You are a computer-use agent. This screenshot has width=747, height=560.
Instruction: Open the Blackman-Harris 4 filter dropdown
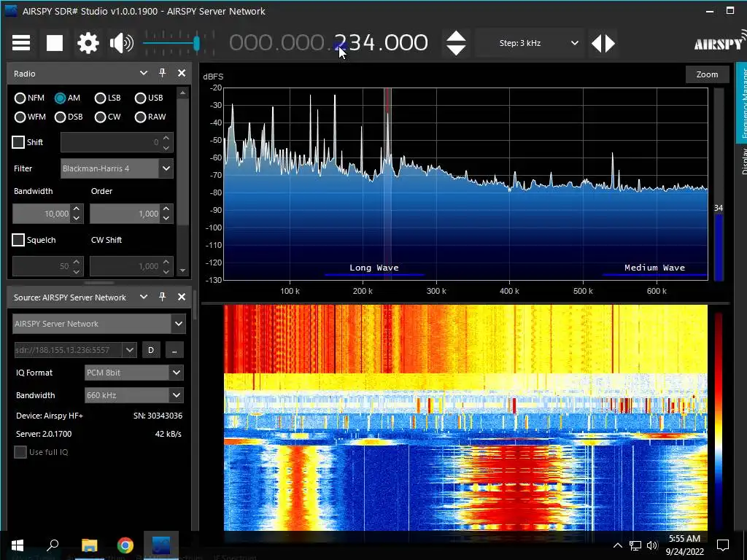coord(117,168)
